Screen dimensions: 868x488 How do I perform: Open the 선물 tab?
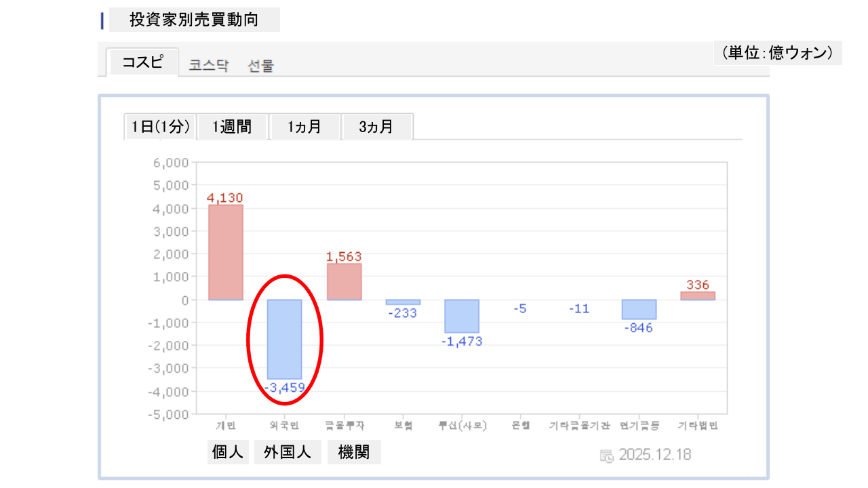pyautogui.click(x=261, y=66)
